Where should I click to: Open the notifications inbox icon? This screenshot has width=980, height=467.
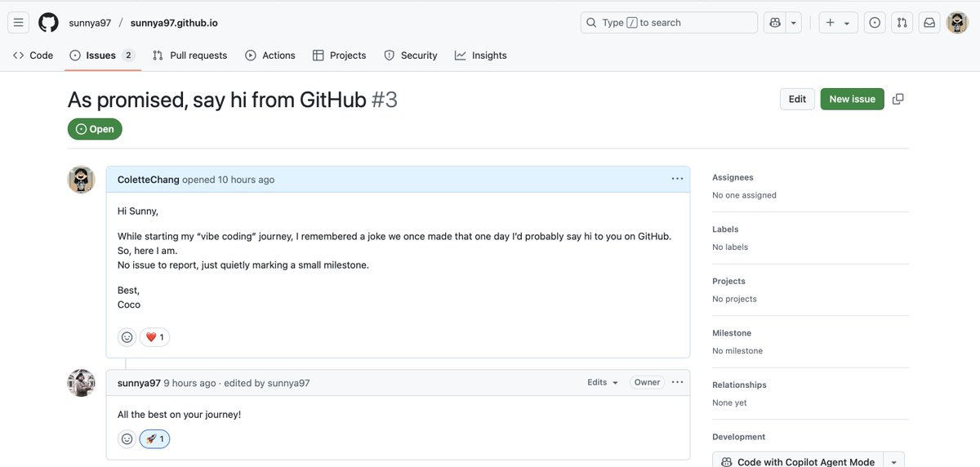[x=929, y=23]
